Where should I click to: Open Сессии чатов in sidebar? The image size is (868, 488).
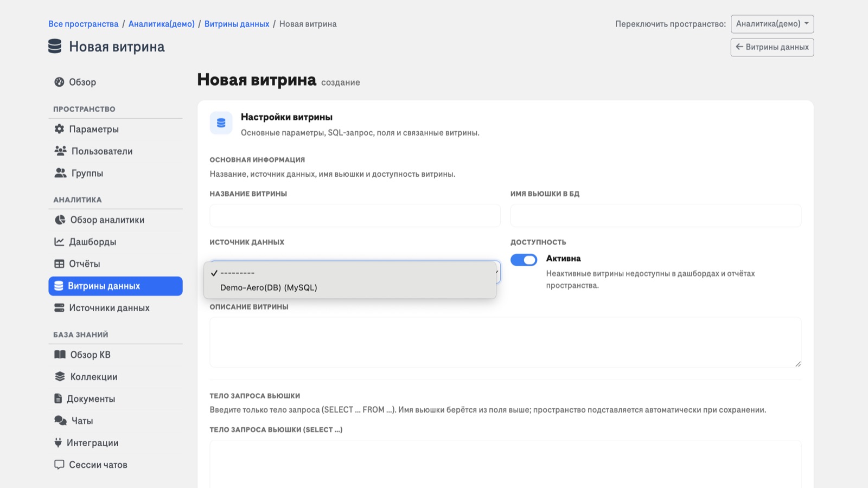point(115,465)
